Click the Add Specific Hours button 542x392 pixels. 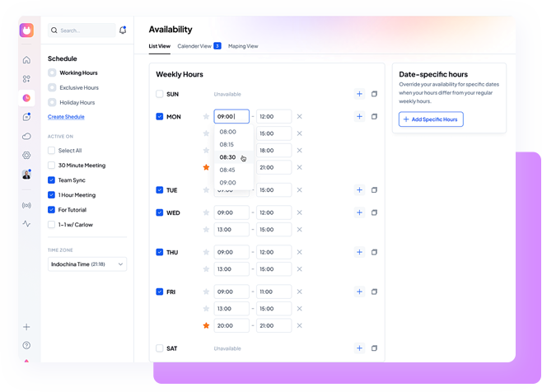(x=431, y=119)
